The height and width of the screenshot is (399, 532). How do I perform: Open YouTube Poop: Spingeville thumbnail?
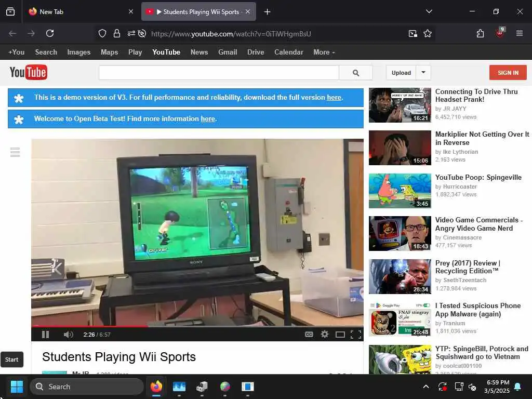point(400,191)
